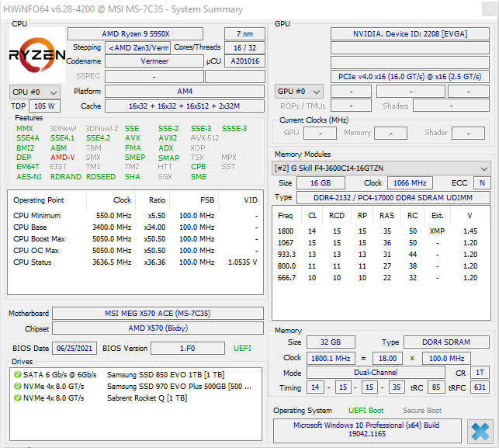
Task: Click the Stepping field showing AMD Zen3/Verm
Action: point(138,48)
